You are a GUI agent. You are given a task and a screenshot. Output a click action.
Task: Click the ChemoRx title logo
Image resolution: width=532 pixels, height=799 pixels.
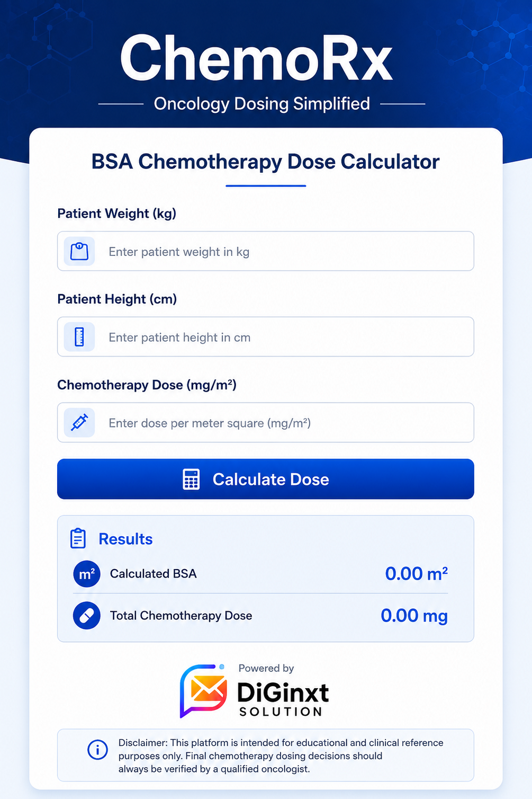point(257,57)
